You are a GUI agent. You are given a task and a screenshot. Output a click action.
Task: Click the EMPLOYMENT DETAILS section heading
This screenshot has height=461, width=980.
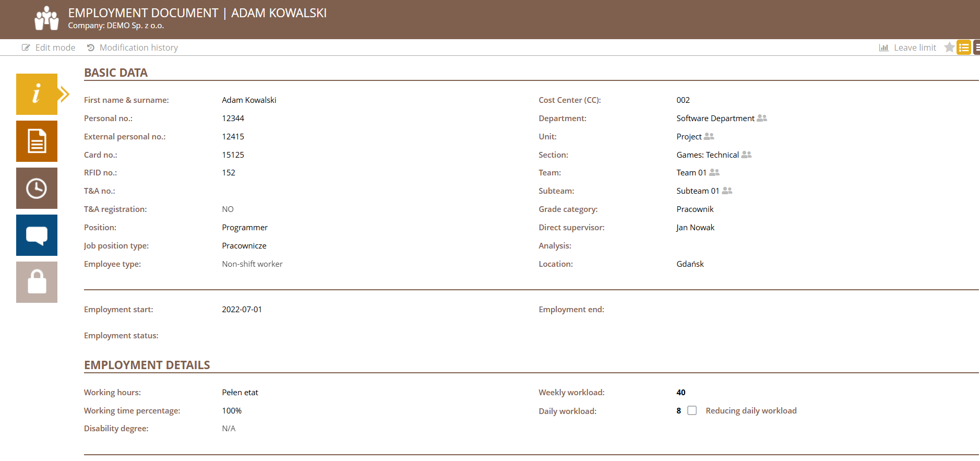coord(147,365)
